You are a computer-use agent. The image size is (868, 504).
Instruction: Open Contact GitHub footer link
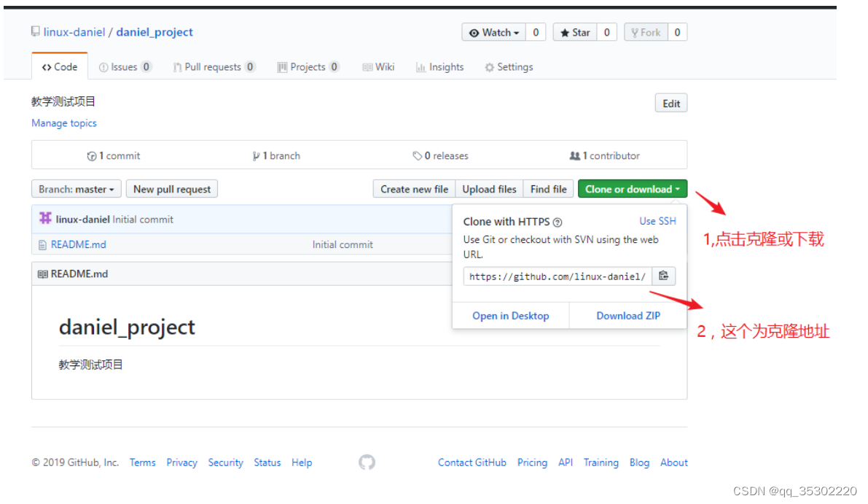tap(472, 462)
